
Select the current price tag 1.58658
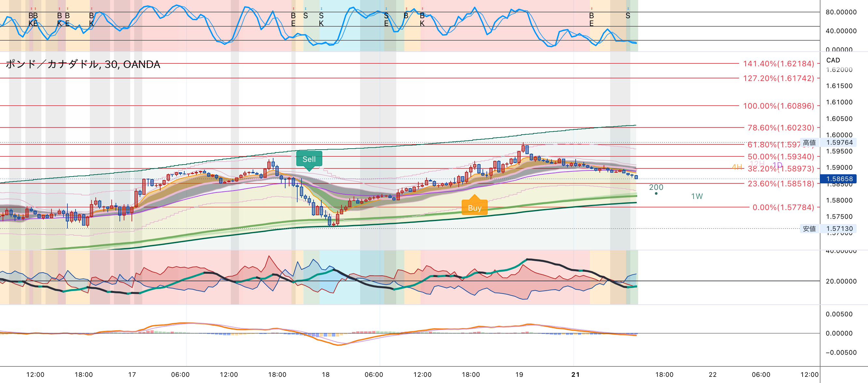[839, 179]
